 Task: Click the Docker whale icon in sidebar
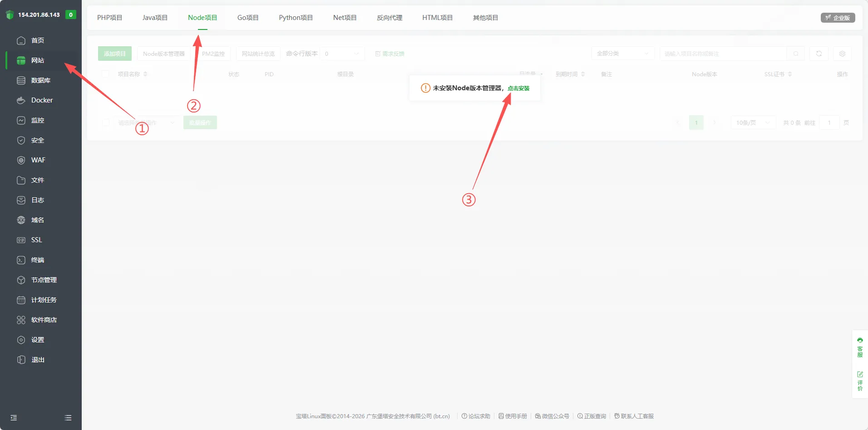(21, 100)
